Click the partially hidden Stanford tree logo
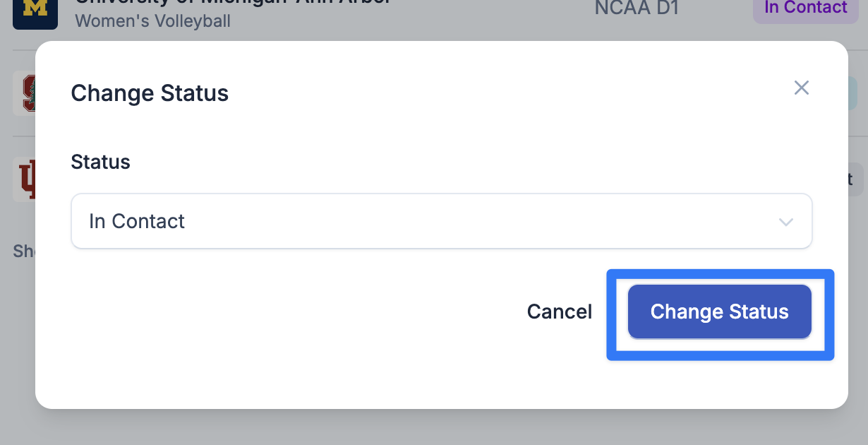This screenshot has height=445, width=868. point(24,93)
